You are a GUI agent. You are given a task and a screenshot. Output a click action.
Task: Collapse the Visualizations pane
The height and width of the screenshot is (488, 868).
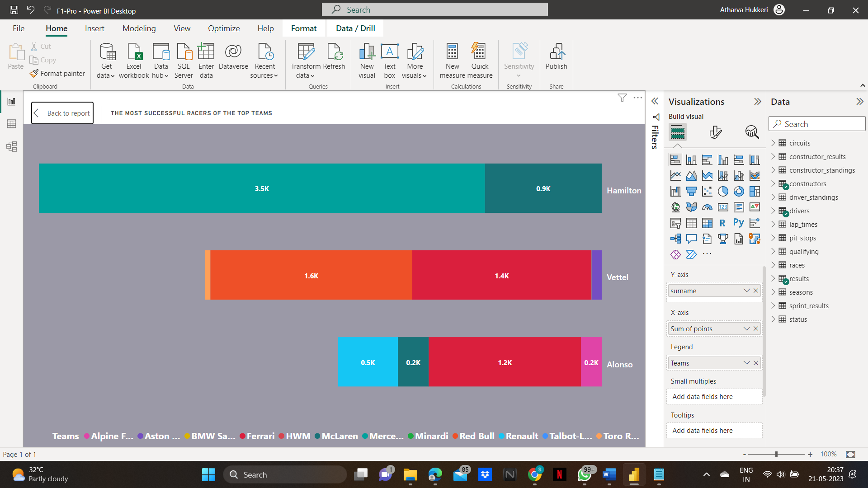point(758,102)
